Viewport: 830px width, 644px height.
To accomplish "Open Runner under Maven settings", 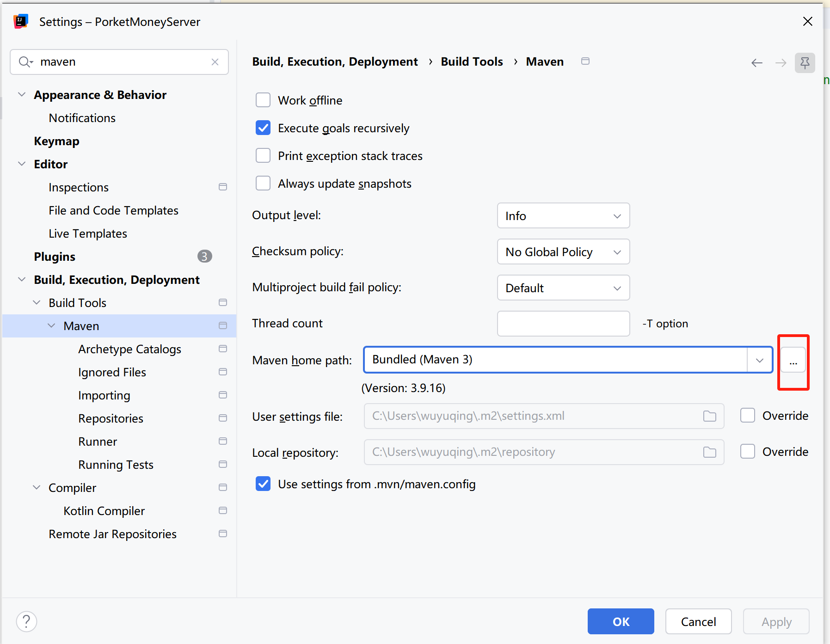I will point(98,442).
